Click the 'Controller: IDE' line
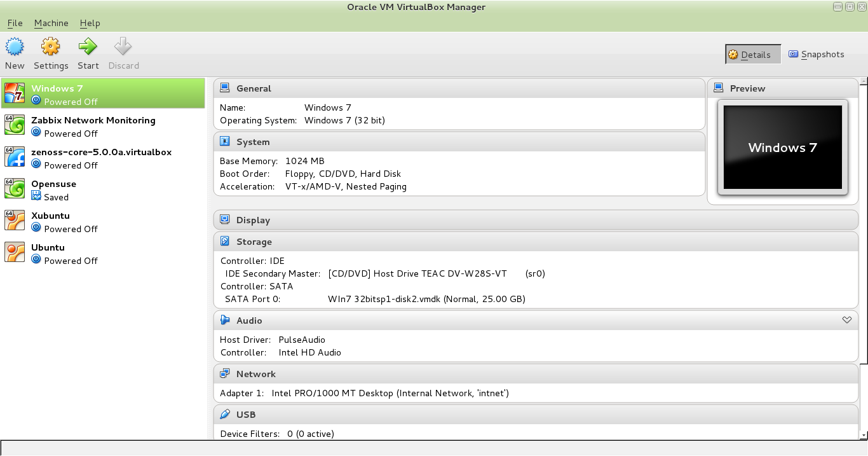The image size is (868, 456). (x=252, y=261)
